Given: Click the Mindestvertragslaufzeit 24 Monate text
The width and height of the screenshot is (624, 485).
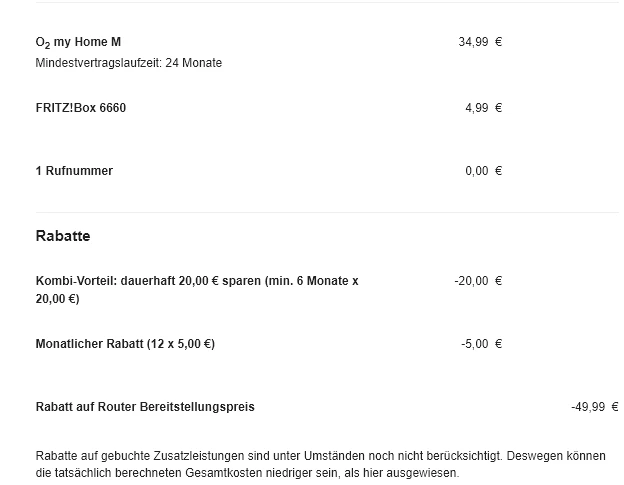Looking at the screenshot, I should click(x=128, y=63).
